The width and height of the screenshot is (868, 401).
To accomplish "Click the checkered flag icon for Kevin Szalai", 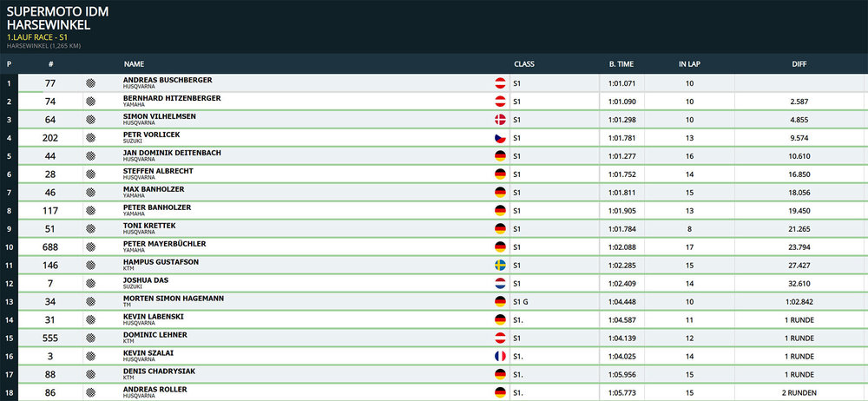I will (91, 356).
